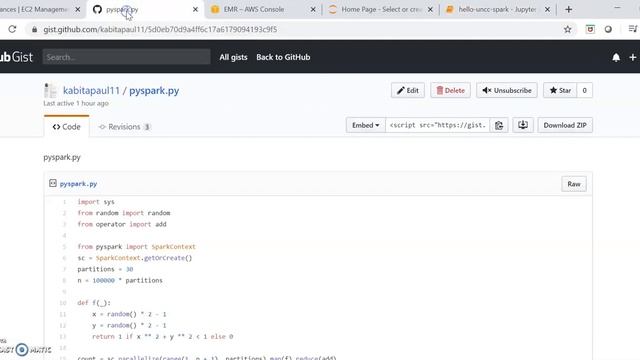Click 'from pyspark import SparkContext' line

[136, 247]
